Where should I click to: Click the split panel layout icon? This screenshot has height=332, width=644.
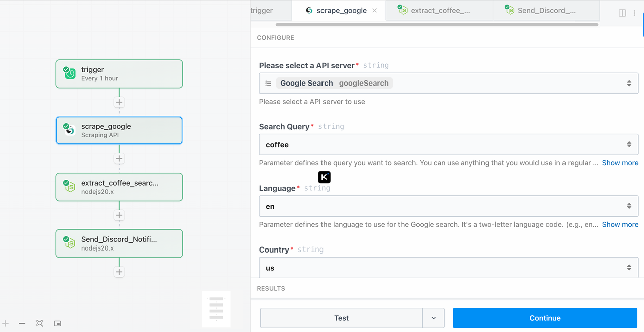(622, 13)
